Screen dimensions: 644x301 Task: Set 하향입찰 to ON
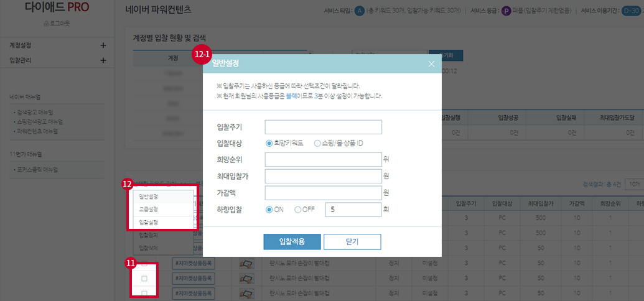269,210
